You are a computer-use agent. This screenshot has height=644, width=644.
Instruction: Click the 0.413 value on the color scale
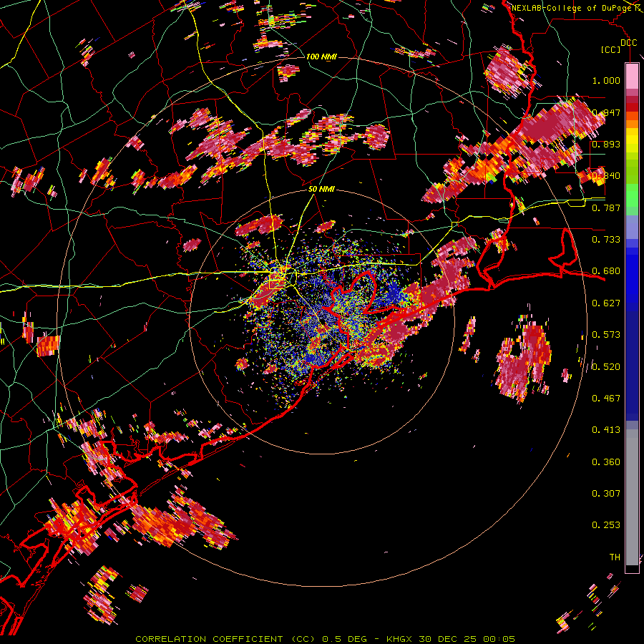[x=606, y=430]
